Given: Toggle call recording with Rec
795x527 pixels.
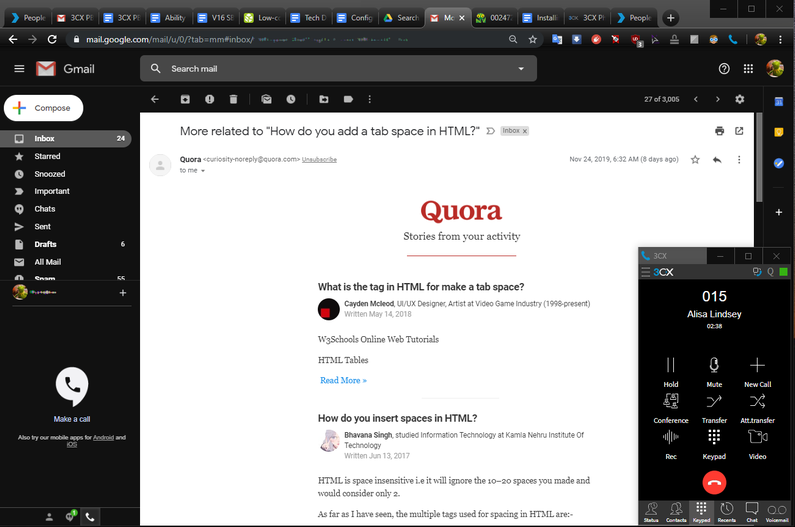Looking at the screenshot, I should (x=671, y=444).
